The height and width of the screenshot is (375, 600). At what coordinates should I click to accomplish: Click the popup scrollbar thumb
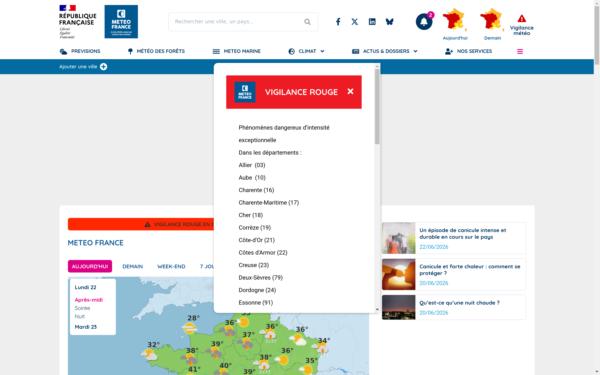coord(377,106)
